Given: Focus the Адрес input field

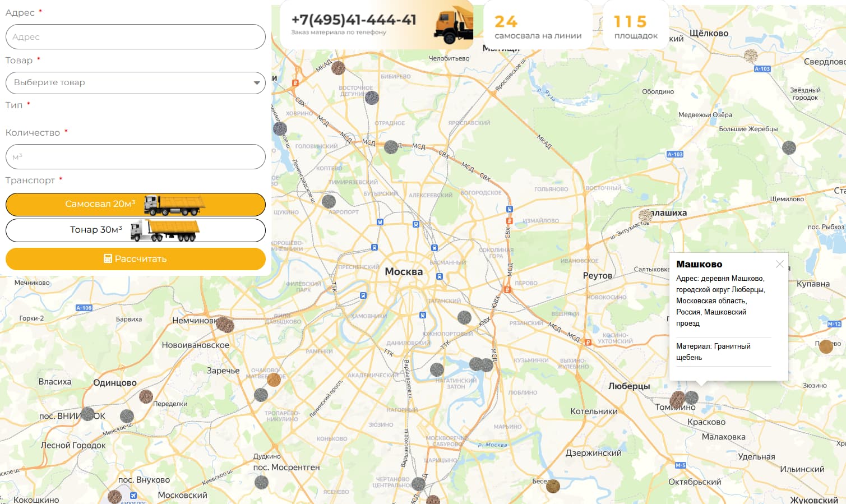Looking at the screenshot, I should tap(135, 37).
